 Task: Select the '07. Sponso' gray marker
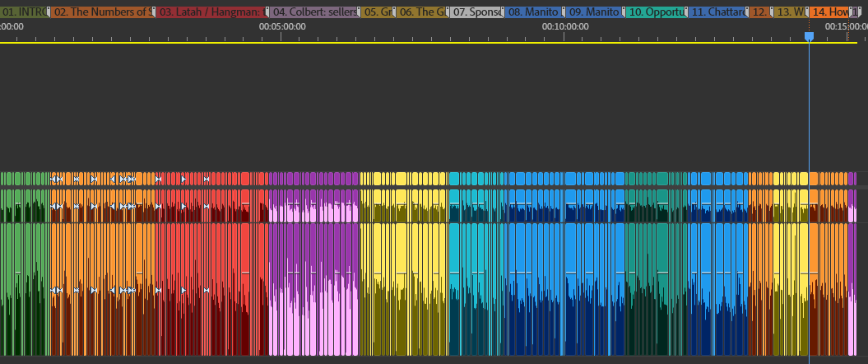click(x=476, y=12)
